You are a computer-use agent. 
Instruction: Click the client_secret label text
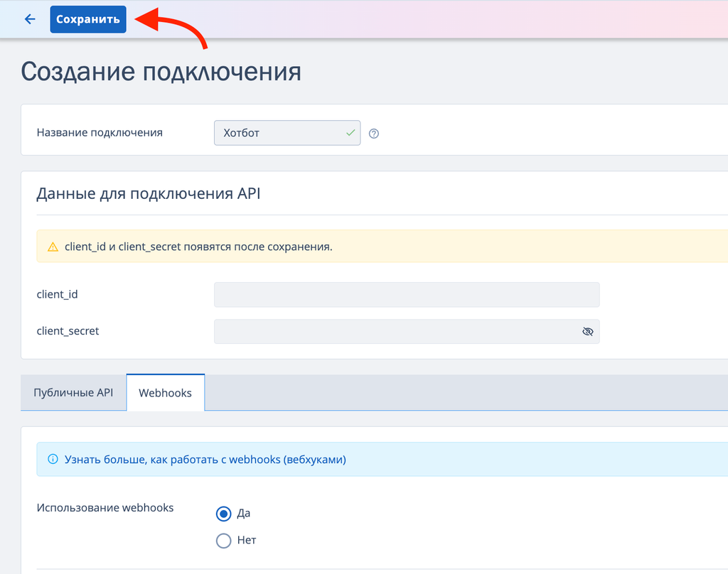point(68,331)
